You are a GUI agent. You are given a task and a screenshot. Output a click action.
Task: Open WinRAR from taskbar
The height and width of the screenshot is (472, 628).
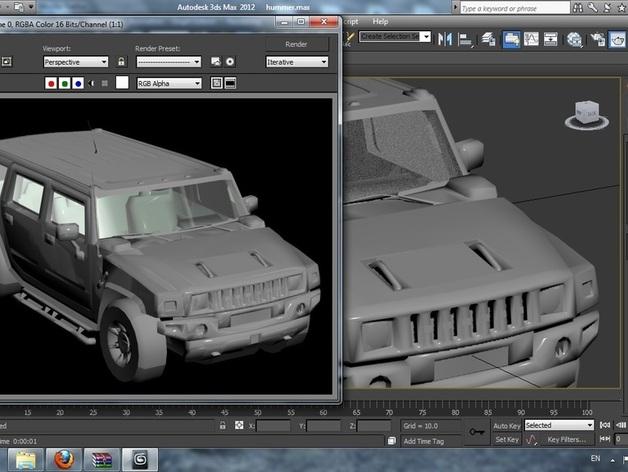101,460
